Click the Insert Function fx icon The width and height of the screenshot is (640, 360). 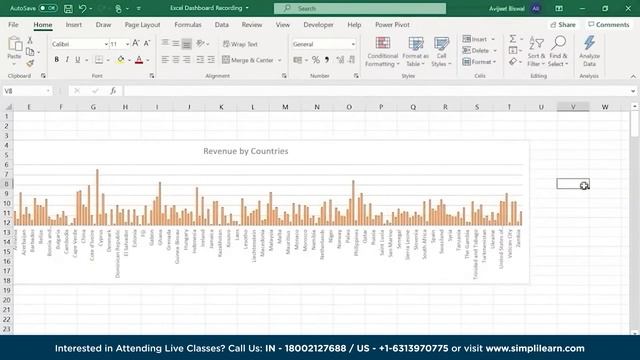[113, 91]
